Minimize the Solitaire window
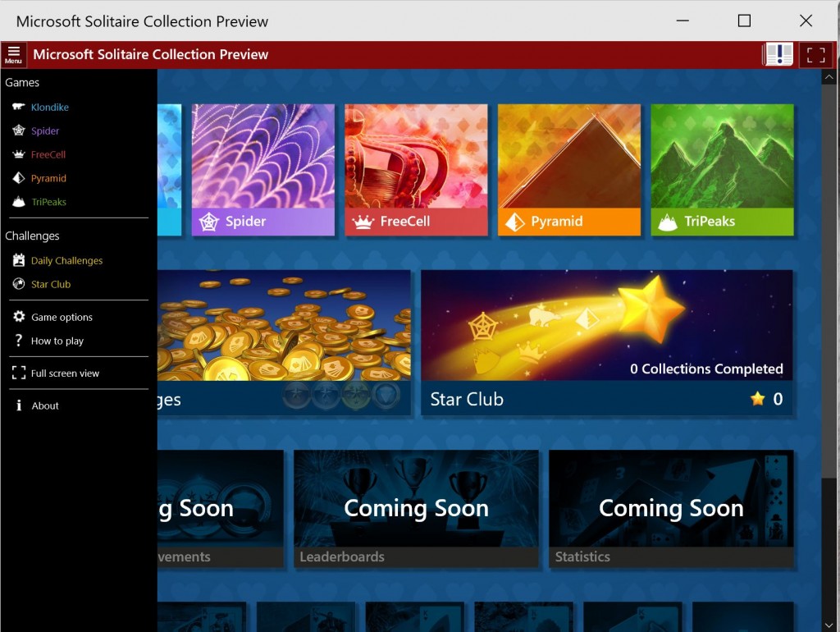The image size is (840, 632). coord(682,21)
